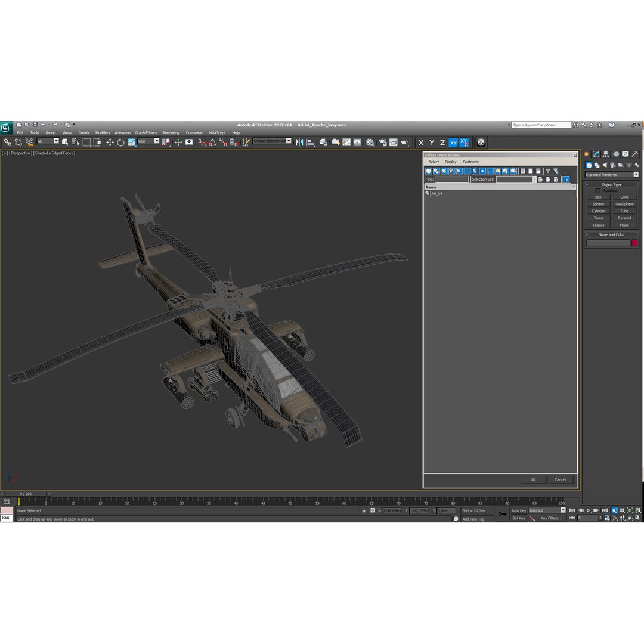Image resolution: width=644 pixels, height=644 pixels.
Task: Toggle the Restrict to X axis button
Action: [x=421, y=143]
